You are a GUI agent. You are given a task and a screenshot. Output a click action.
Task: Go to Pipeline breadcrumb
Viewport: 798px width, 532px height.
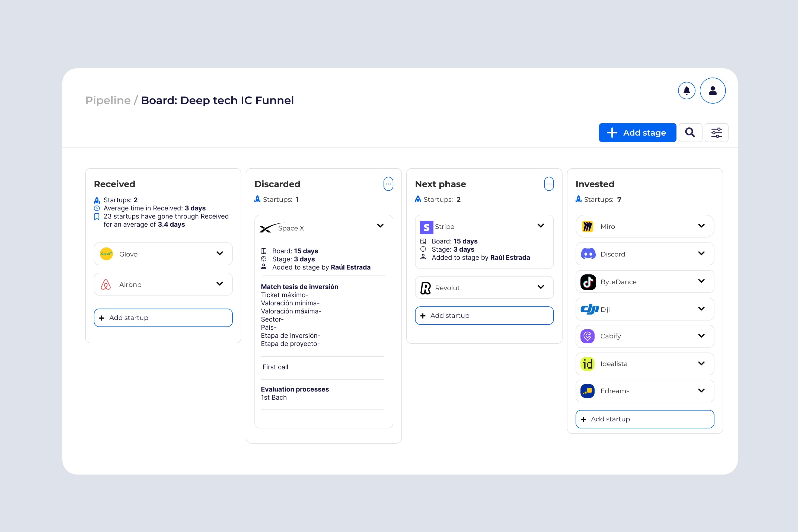coord(108,100)
